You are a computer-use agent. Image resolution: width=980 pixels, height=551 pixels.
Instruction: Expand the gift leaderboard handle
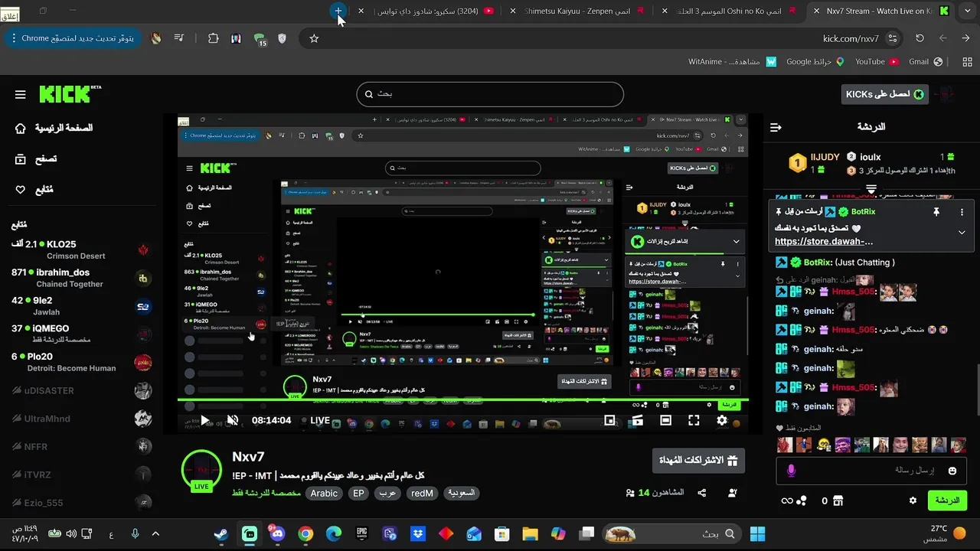click(x=871, y=188)
